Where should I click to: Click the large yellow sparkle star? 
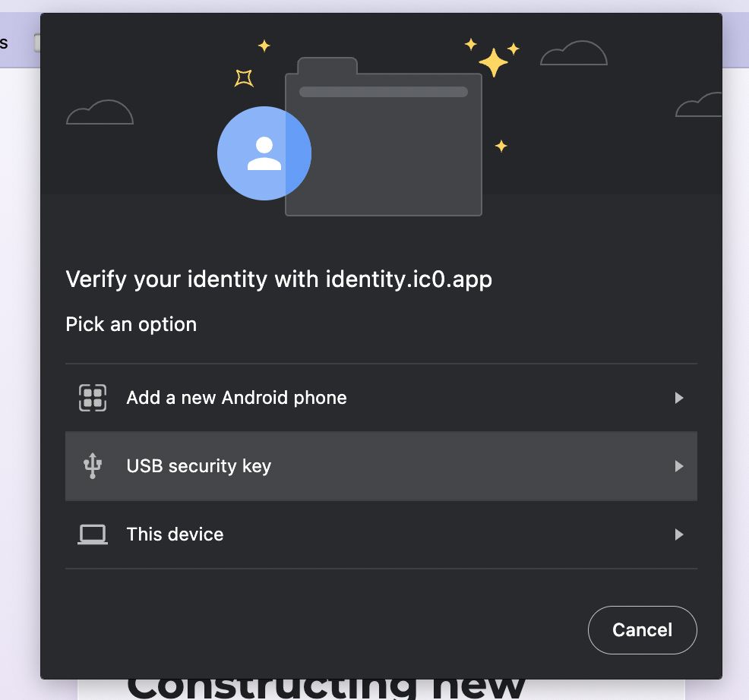pos(493,62)
